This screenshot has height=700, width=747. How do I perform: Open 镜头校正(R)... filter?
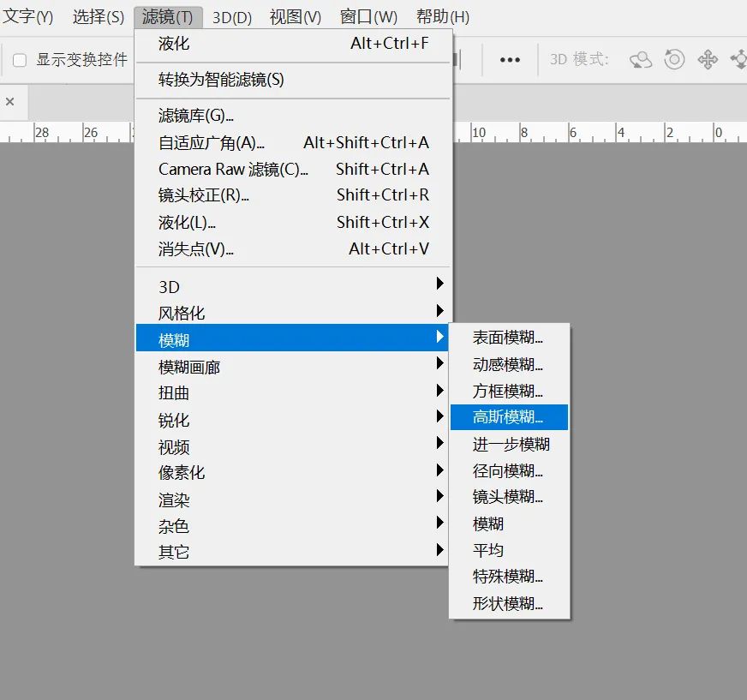pyautogui.click(x=293, y=195)
